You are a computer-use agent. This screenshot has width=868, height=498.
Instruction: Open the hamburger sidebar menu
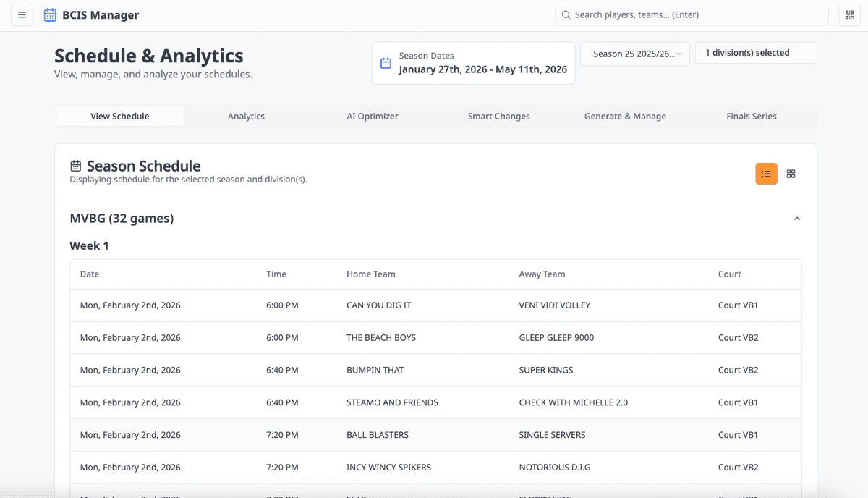pyautogui.click(x=22, y=15)
